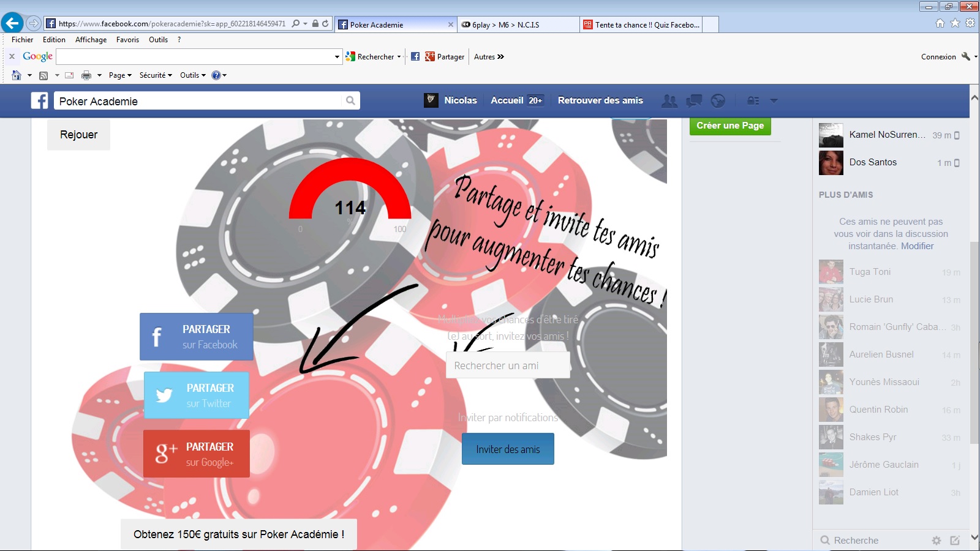Open Facebook friend requests icon

[x=669, y=100]
